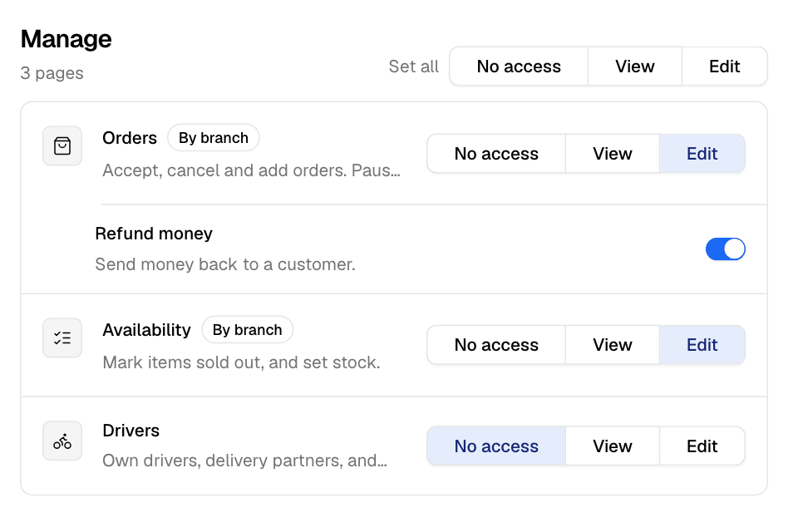This screenshot has height=532, width=798.
Task: Select Edit for Orders
Action: tap(702, 153)
